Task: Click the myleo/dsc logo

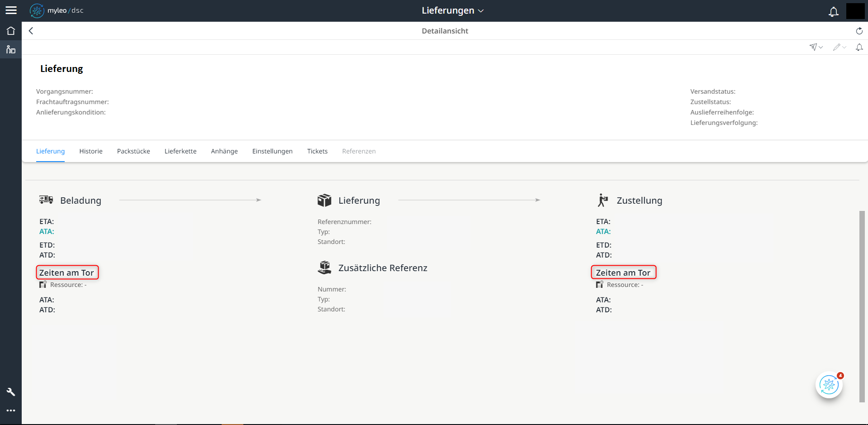Action: [x=57, y=10]
